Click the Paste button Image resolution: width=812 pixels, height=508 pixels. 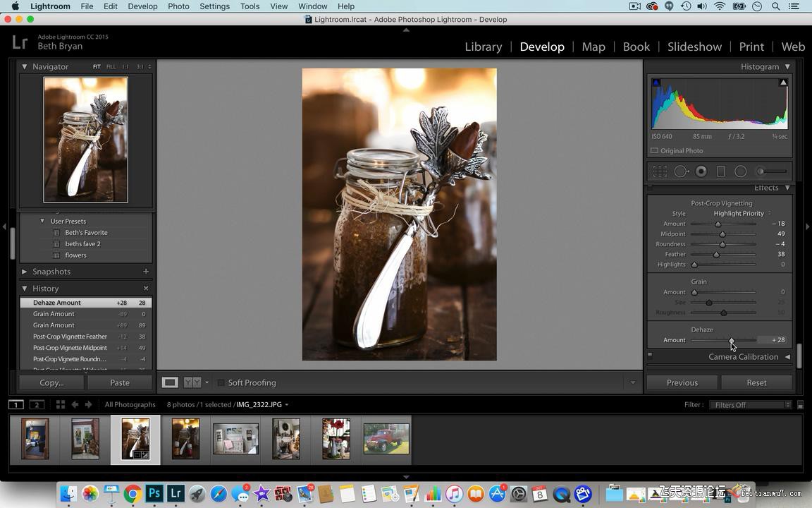coord(120,382)
